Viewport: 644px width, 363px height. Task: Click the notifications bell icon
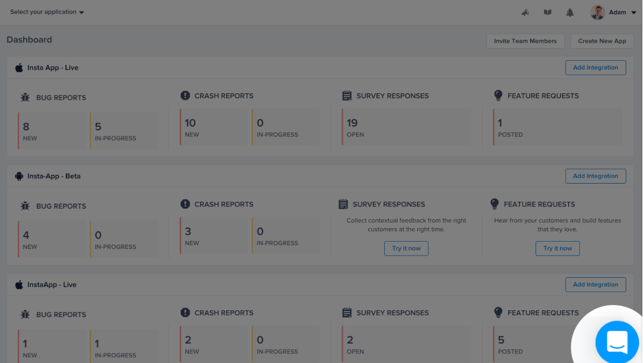(570, 13)
